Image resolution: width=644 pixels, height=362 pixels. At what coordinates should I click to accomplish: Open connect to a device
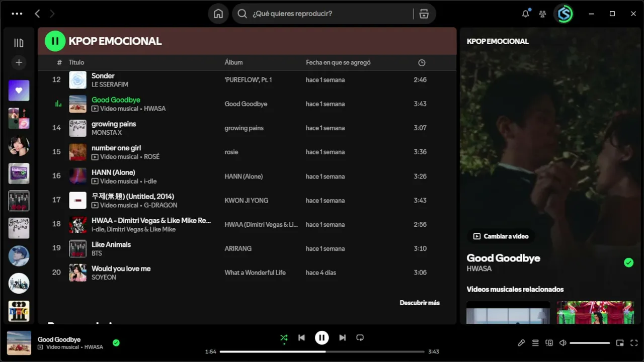(x=549, y=343)
